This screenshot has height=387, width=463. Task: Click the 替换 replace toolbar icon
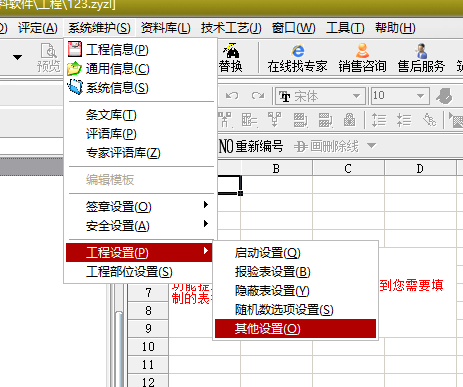tap(231, 51)
